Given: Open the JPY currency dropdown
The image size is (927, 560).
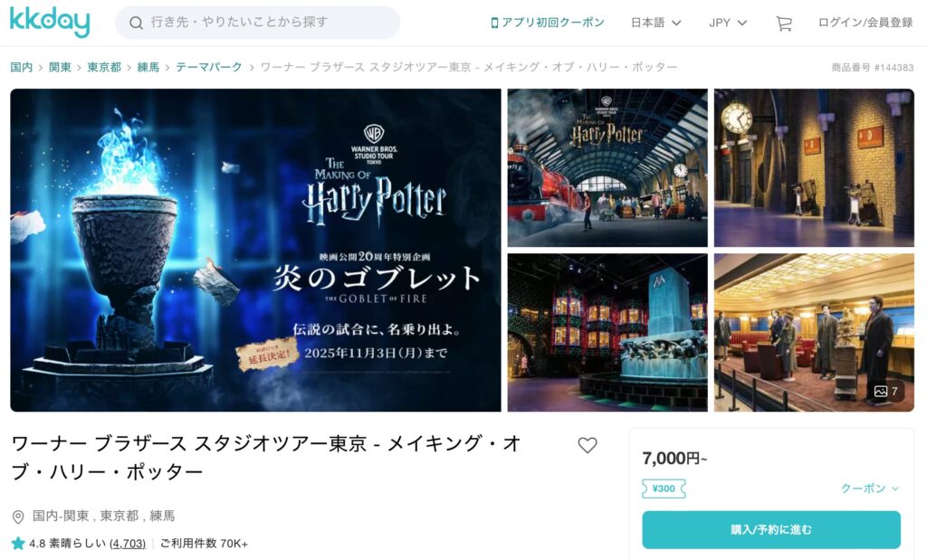Looking at the screenshot, I should [728, 23].
